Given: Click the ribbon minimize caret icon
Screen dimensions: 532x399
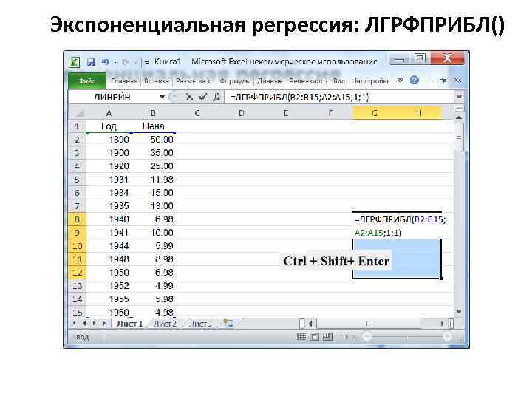Looking at the screenshot, I should coord(400,81).
